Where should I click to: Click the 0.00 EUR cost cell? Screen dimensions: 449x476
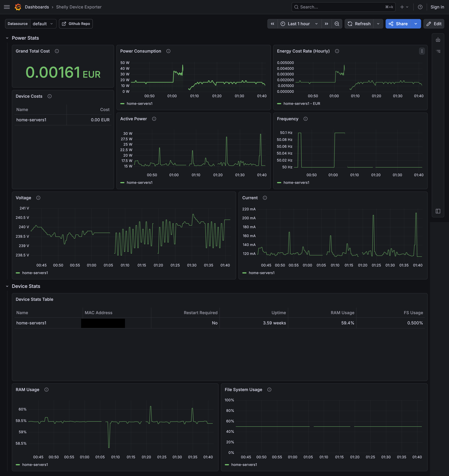click(100, 120)
